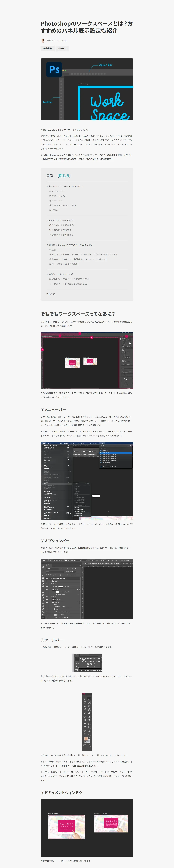Jump to そもそもワークスペースってなあに？ section

[x=65, y=186]
